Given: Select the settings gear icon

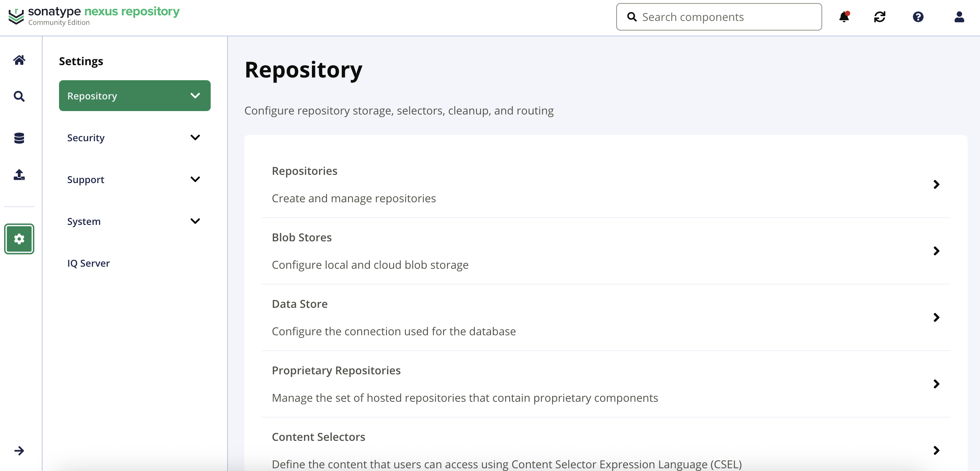Looking at the screenshot, I should (19, 239).
